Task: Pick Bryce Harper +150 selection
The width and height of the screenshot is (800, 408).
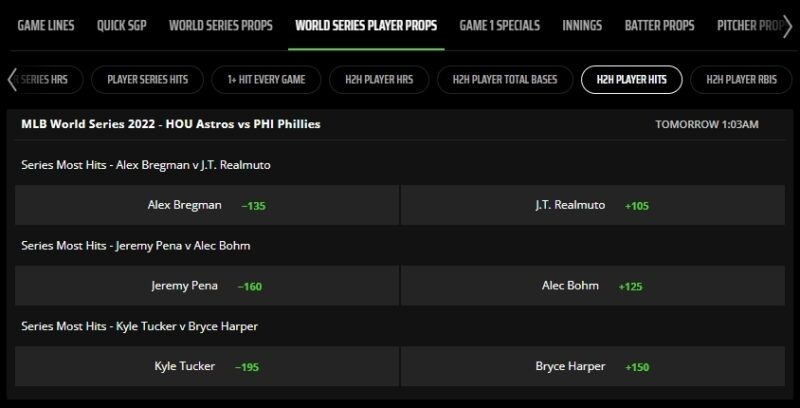Action: click(x=593, y=366)
